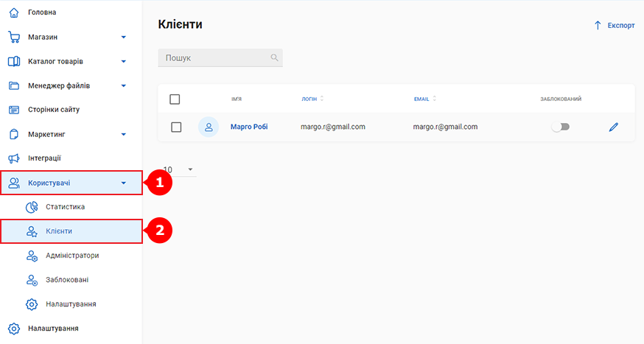Click the Клієнти page heading

click(x=181, y=24)
